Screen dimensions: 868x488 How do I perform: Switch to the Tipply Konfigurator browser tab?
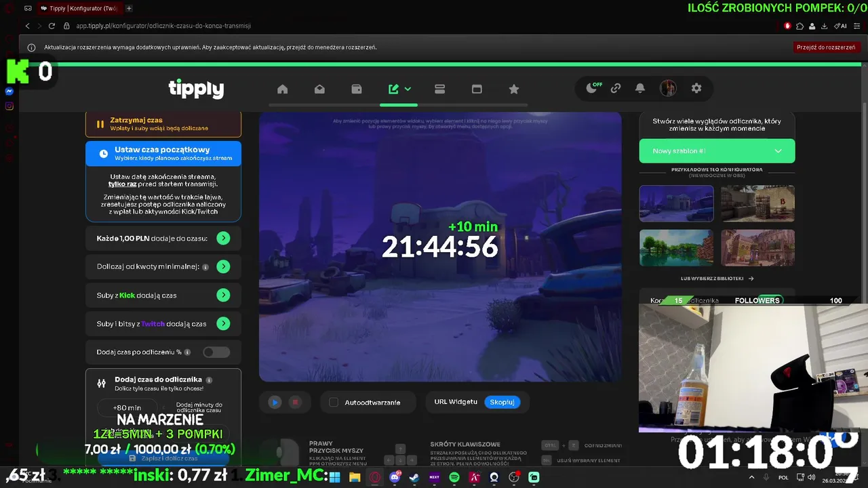79,8
